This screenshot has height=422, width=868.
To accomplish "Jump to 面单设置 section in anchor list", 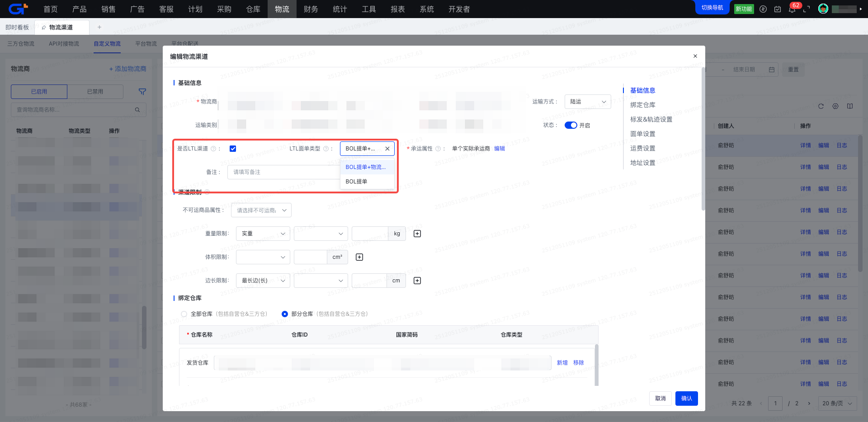I will (643, 134).
